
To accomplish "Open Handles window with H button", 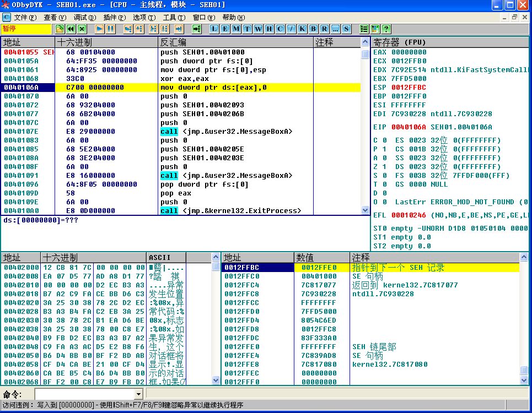I will [x=269, y=29].
